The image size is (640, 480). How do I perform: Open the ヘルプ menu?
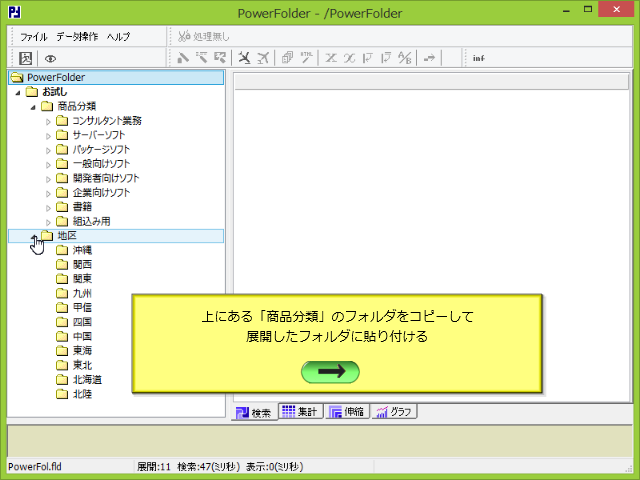point(118,37)
